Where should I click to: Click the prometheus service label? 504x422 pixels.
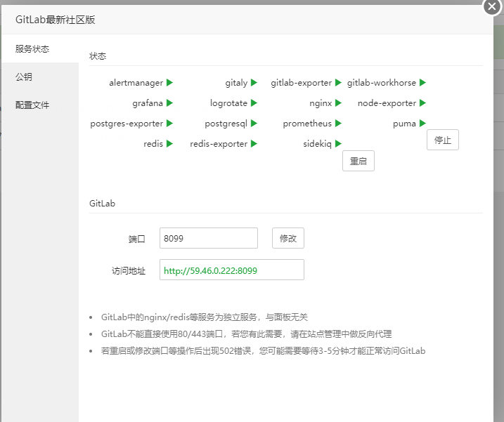pos(307,124)
